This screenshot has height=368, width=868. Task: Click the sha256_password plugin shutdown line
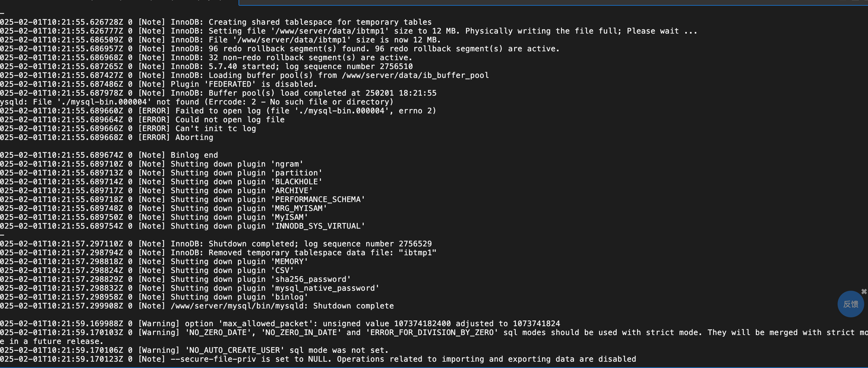tap(175, 279)
